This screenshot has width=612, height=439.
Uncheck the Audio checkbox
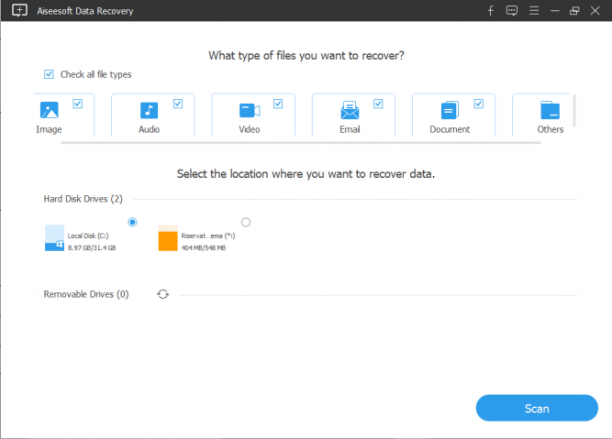(x=178, y=104)
